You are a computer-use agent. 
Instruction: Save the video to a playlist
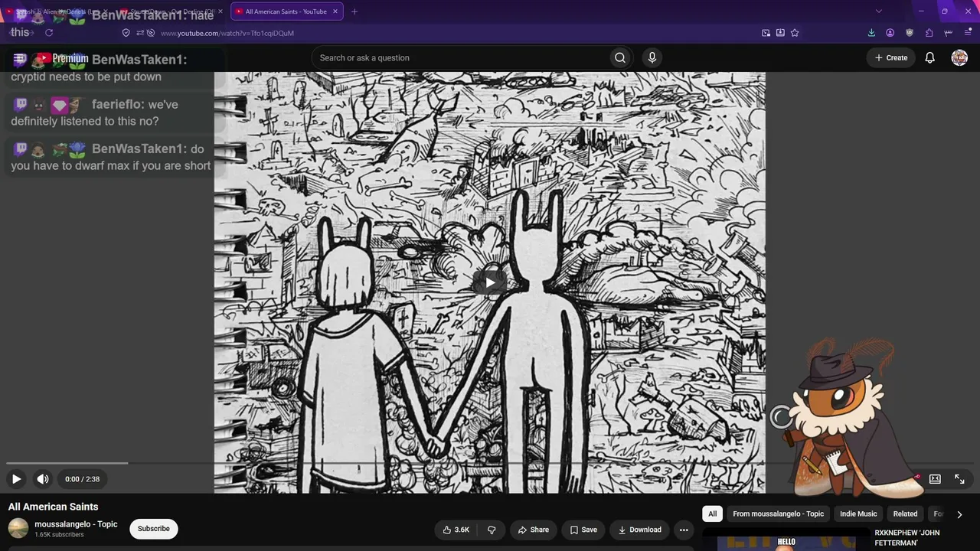[x=583, y=530]
